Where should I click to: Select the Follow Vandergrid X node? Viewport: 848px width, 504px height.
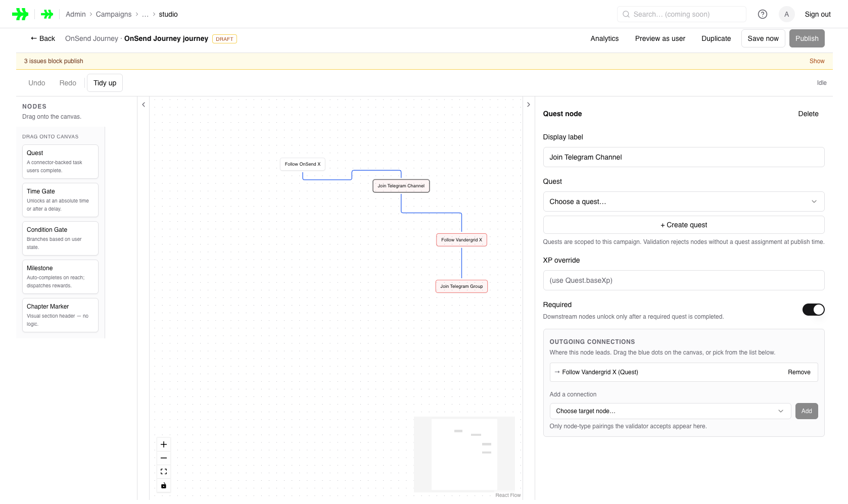pyautogui.click(x=462, y=240)
